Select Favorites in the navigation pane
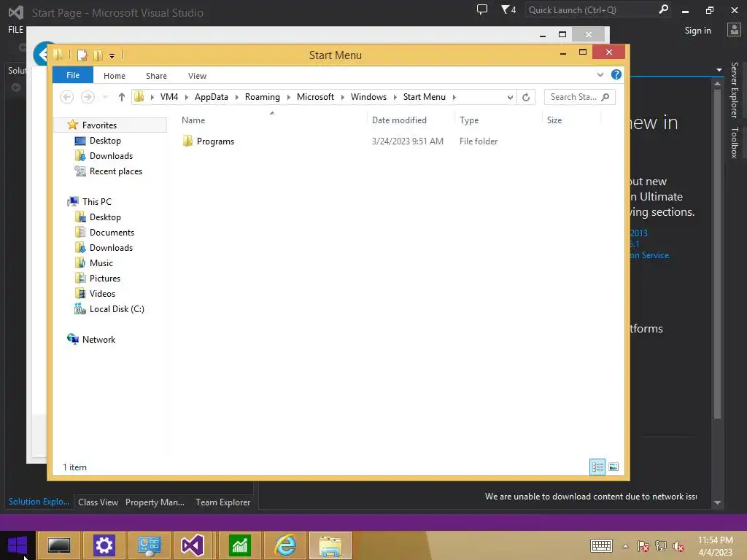747x560 pixels. pos(99,125)
